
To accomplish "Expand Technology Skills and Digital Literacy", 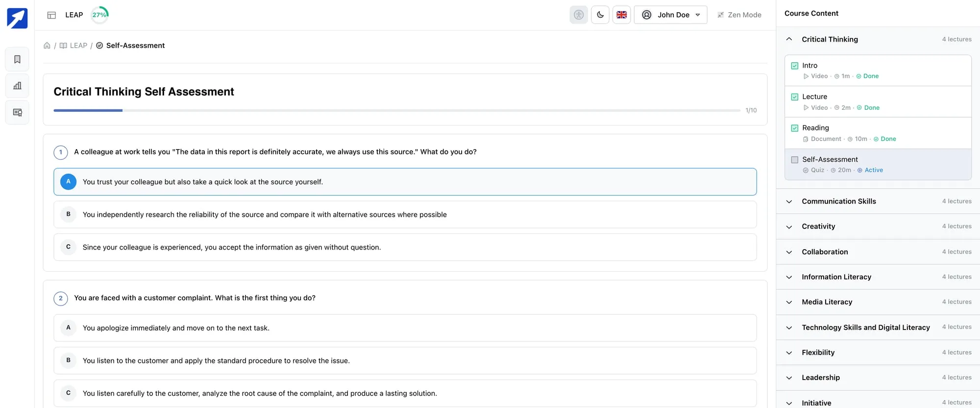I will (x=878, y=328).
